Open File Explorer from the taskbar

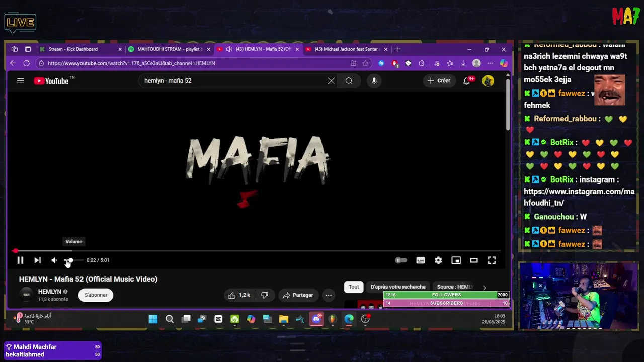(284, 319)
